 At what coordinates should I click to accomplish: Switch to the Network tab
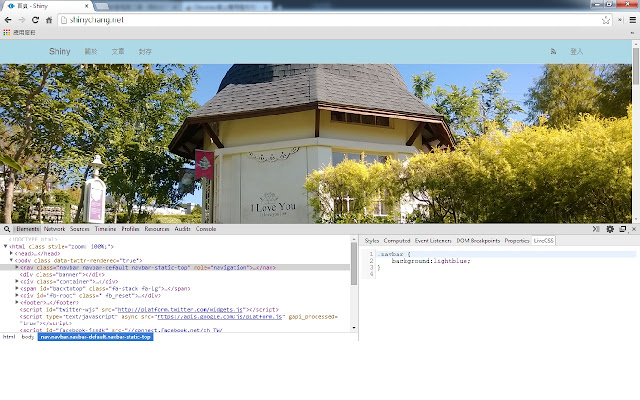point(54,229)
